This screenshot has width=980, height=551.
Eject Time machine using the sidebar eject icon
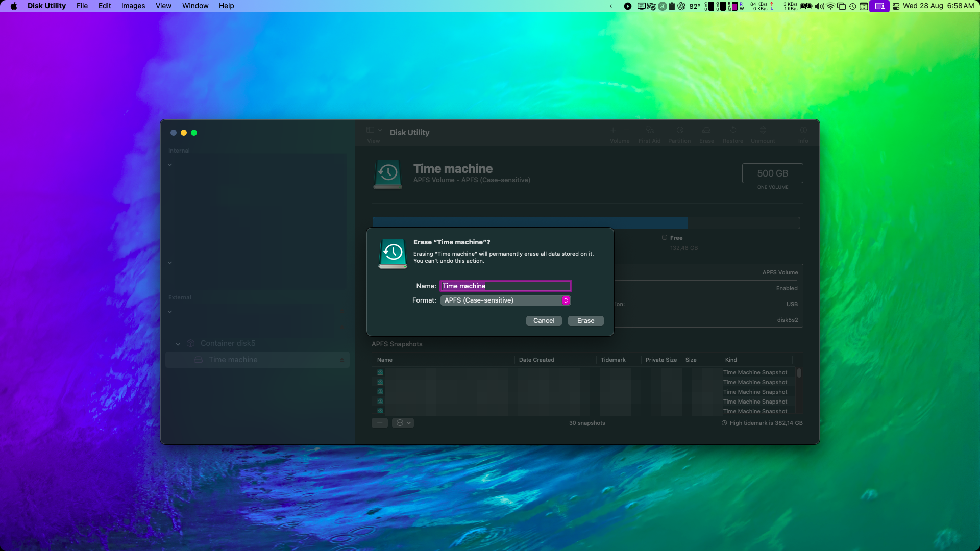point(342,360)
